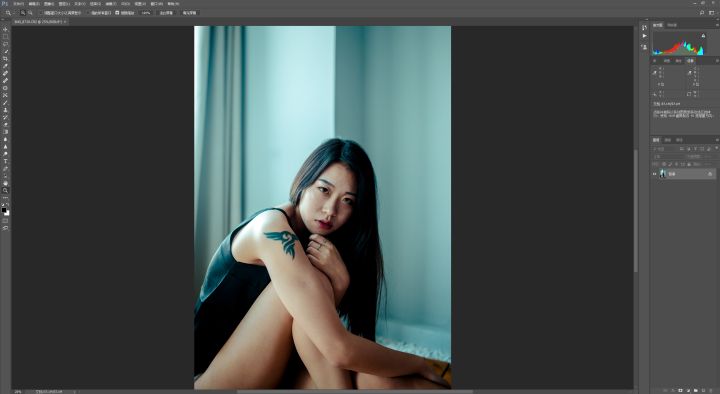
Task: Open layer filter kind dropdown
Action: coord(665,149)
